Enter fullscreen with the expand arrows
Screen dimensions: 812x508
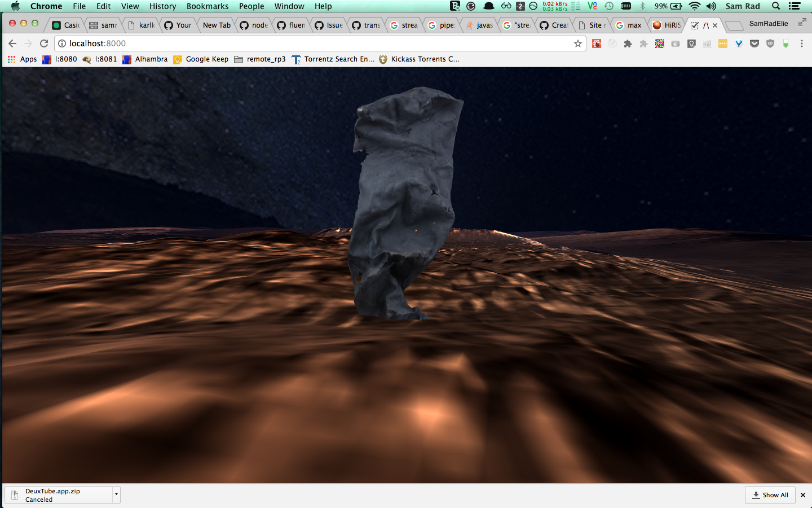tap(802, 23)
